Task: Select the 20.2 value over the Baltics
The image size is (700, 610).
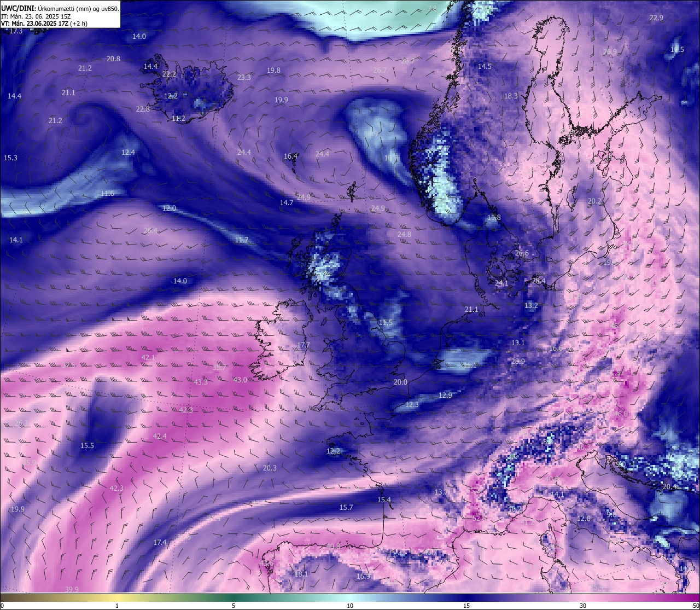Action: 594,201
